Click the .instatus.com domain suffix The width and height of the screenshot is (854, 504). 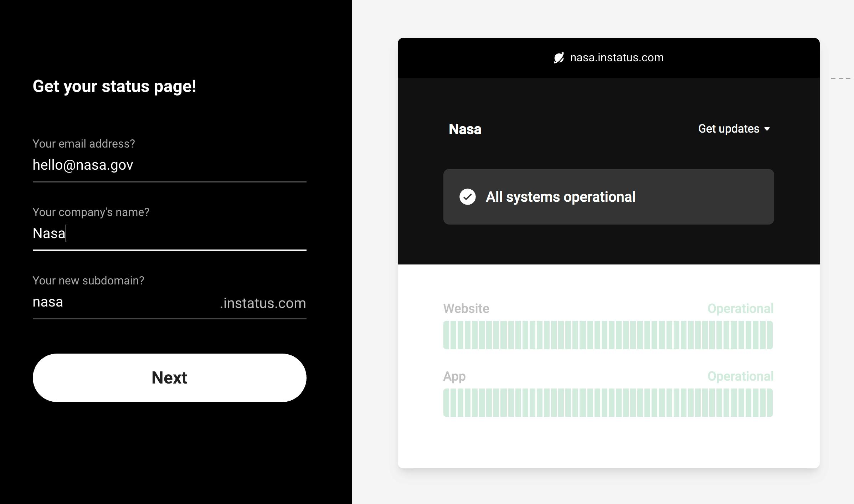(263, 303)
